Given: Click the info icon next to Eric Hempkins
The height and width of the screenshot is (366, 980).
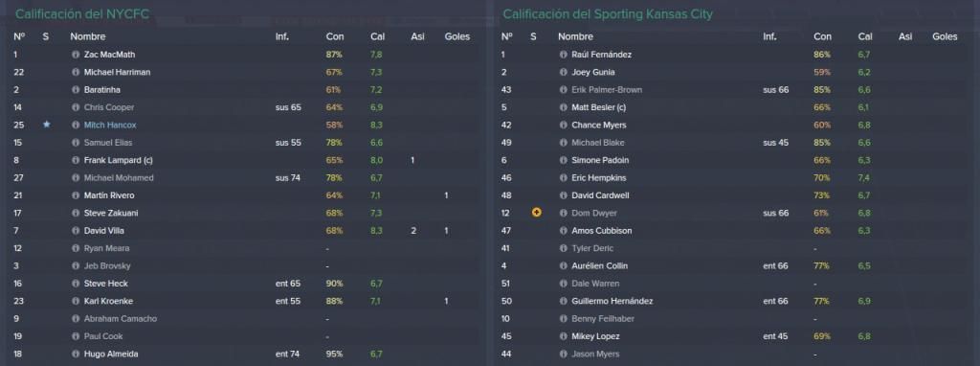Looking at the screenshot, I should tap(563, 177).
